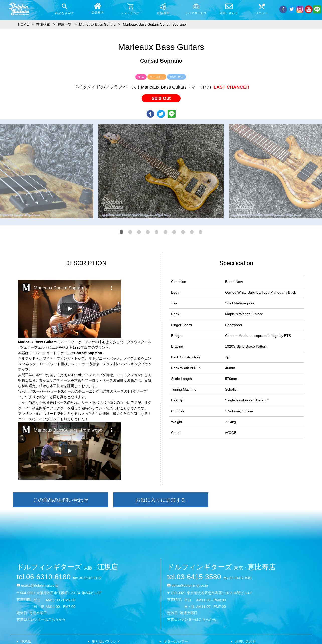Click the Sold Out button

pos(161,98)
